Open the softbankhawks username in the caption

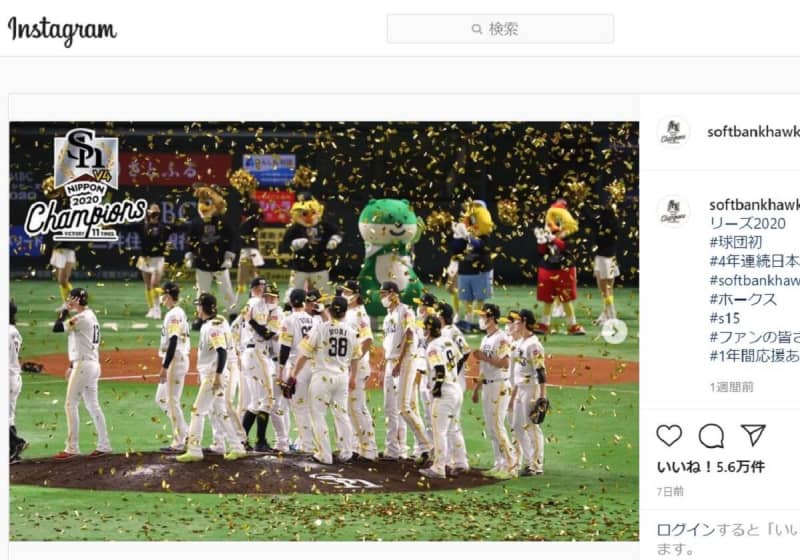click(x=754, y=205)
